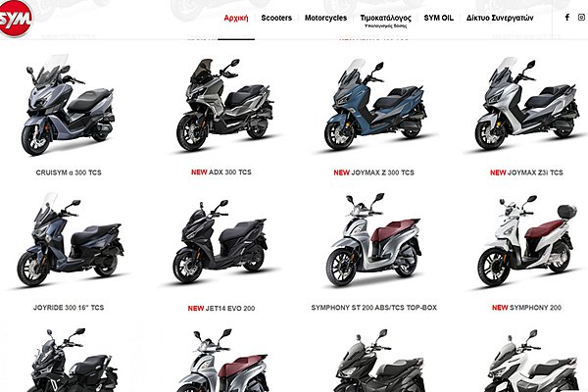Image resolution: width=588 pixels, height=392 pixels.
Task: Click the SYM logo
Action: 15,18
